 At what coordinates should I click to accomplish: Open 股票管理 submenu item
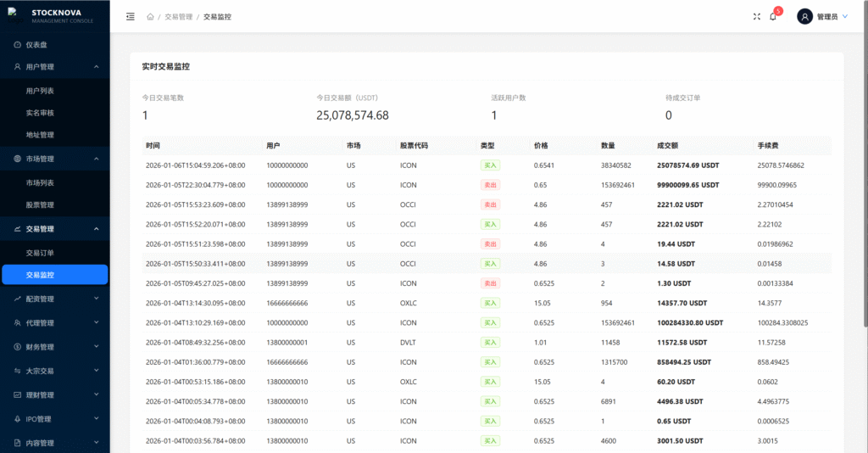[x=40, y=204]
